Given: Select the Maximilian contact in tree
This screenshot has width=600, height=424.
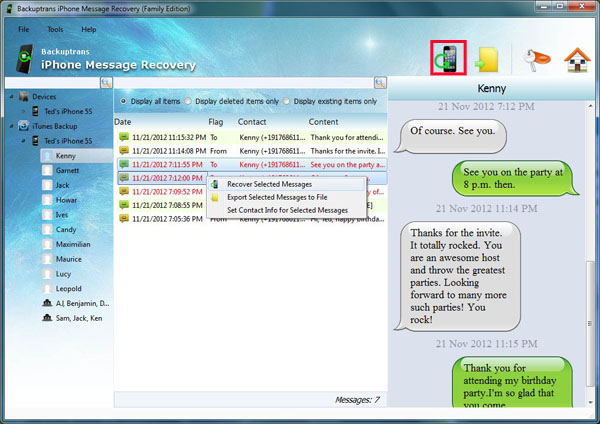Looking at the screenshot, I should [73, 244].
